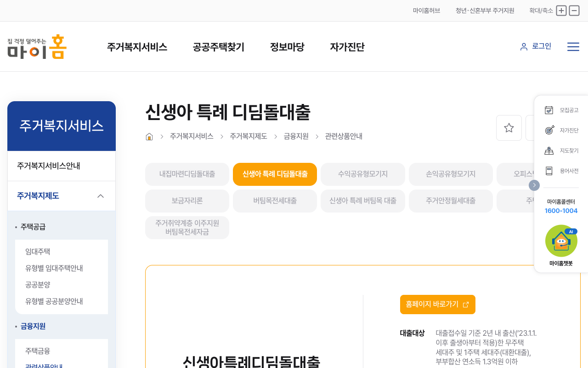
Task: Select the 내집마련디딤돌대출 tab
Action: [187, 174]
